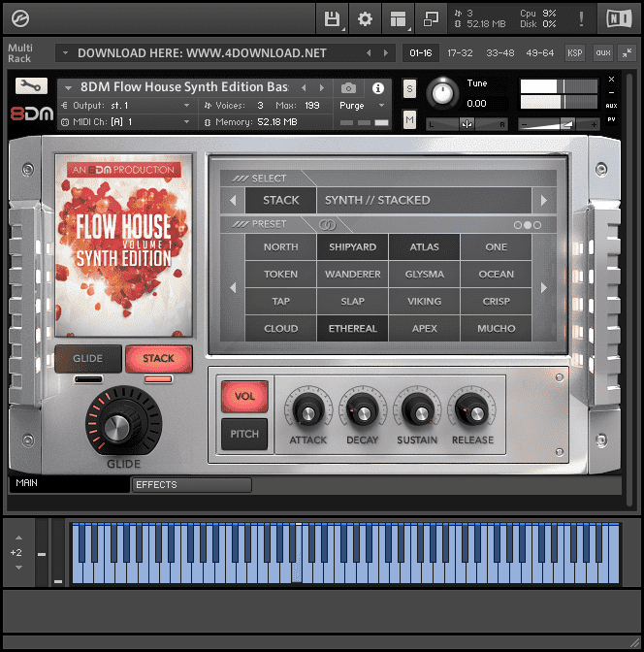Click the large GLIDE knob
This screenshot has height=652, width=644.
coord(123,423)
